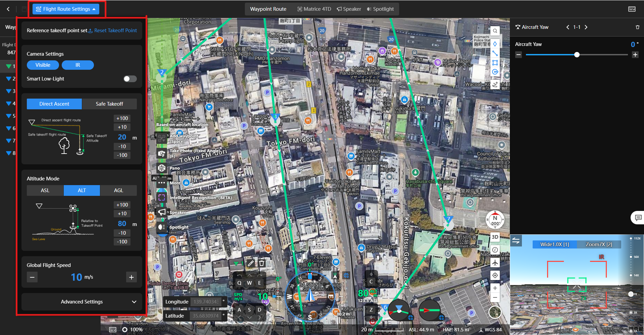Switch camera to Zoom7X [2]
Screen dimensions: 644x335
click(599, 244)
